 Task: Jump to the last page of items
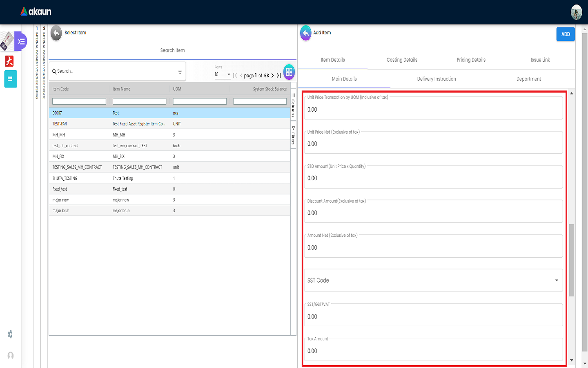pyautogui.click(x=278, y=76)
